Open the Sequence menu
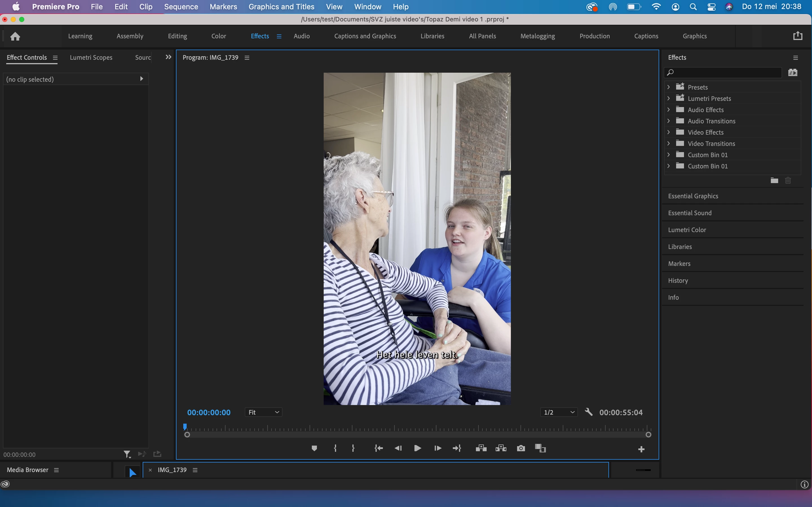The width and height of the screenshot is (812, 507). [181, 7]
